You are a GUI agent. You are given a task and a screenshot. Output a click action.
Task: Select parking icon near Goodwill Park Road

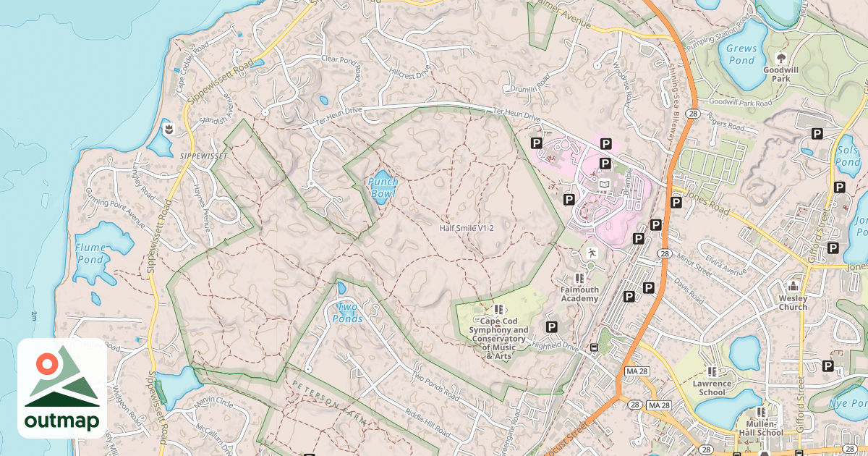coord(817,134)
